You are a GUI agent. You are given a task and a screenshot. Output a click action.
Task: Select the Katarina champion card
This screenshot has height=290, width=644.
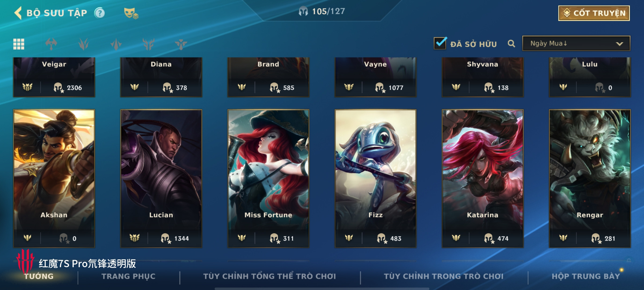tap(483, 178)
